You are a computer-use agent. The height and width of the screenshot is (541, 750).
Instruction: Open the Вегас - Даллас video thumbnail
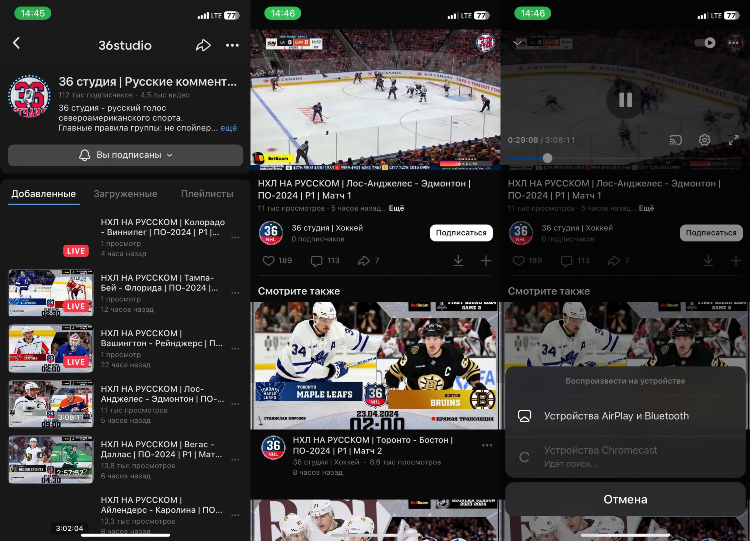coord(51,459)
